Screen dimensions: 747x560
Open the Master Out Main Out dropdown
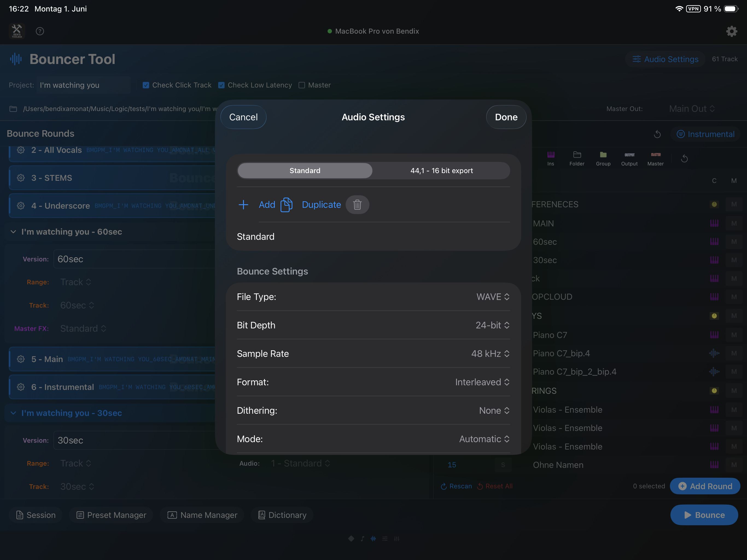click(692, 109)
